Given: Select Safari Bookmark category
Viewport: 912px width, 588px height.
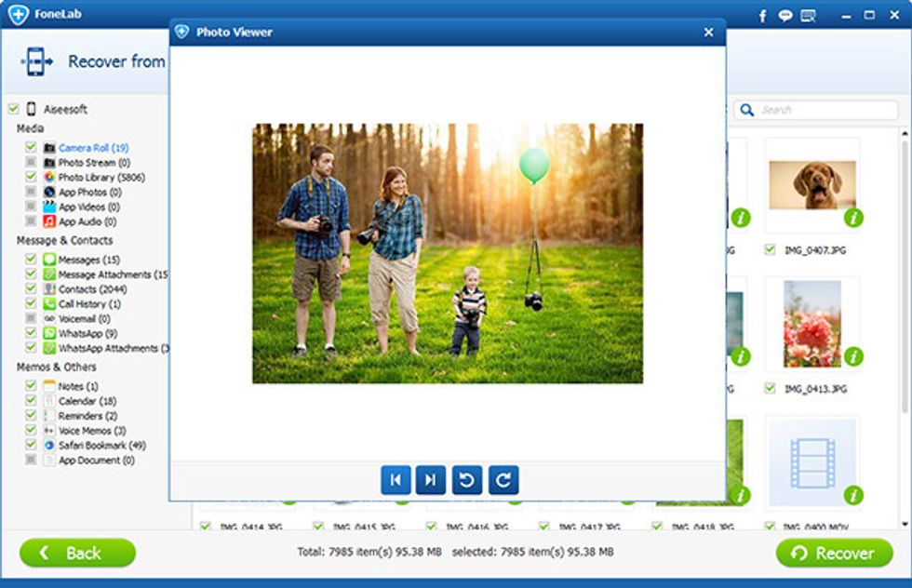Looking at the screenshot, I should tap(102, 446).
